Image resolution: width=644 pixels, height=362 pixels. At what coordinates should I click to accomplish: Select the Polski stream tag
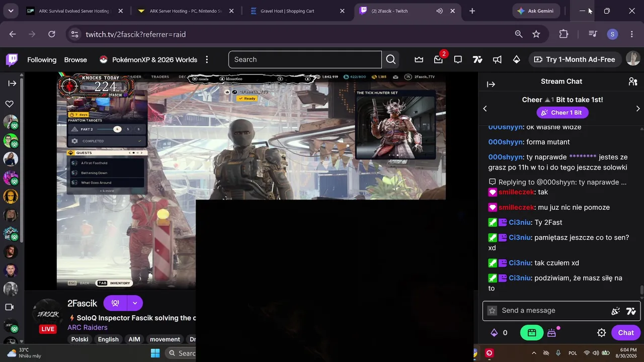coord(79,339)
